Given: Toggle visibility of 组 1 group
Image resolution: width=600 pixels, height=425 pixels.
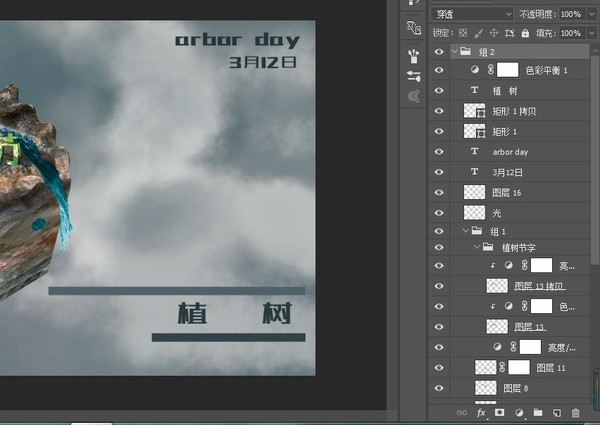Looking at the screenshot, I should [x=439, y=231].
